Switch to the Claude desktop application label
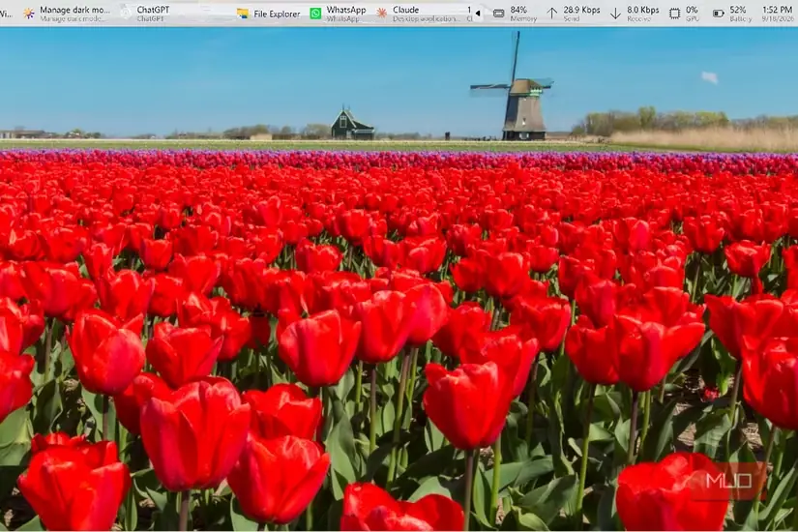This screenshot has height=532, width=798. 405,10
